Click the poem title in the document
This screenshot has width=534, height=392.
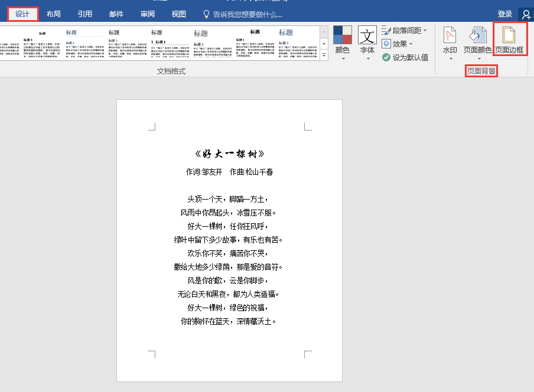230,154
